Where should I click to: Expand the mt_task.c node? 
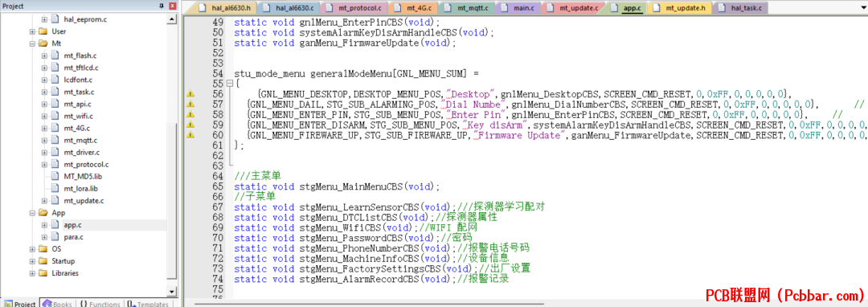tap(44, 92)
